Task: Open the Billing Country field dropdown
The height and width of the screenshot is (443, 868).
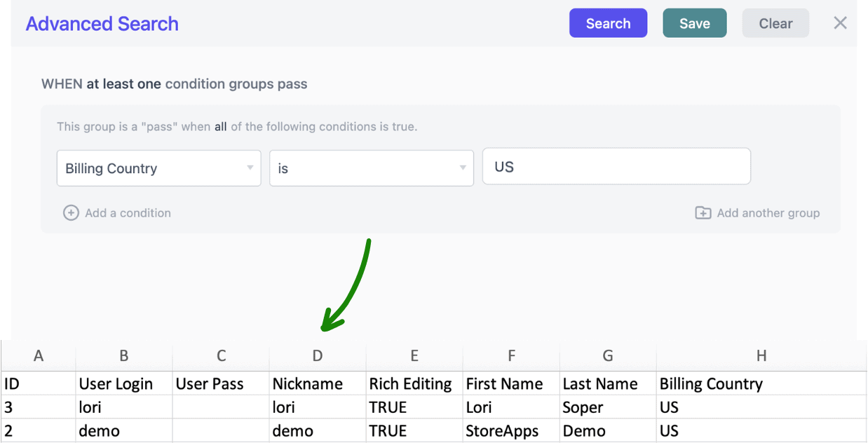Action: click(x=158, y=168)
